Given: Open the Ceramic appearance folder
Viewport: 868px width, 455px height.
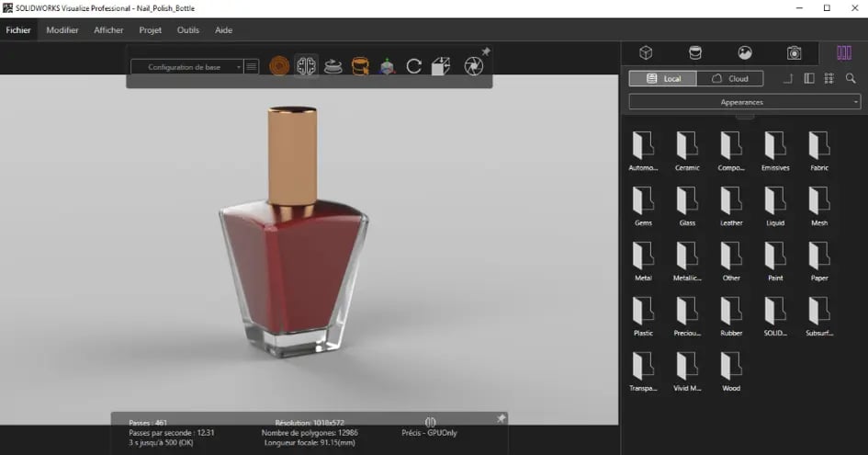Looking at the screenshot, I should pos(687,151).
